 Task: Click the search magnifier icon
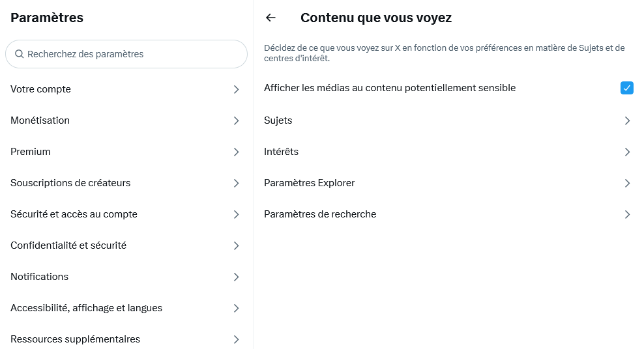point(20,54)
